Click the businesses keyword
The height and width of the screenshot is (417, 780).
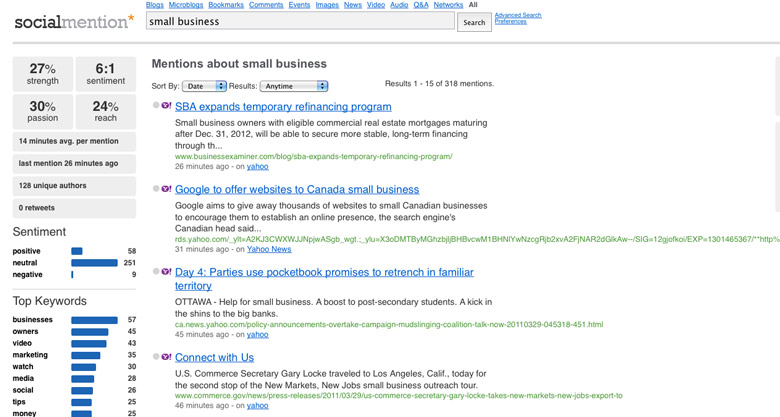(x=32, y=319)
